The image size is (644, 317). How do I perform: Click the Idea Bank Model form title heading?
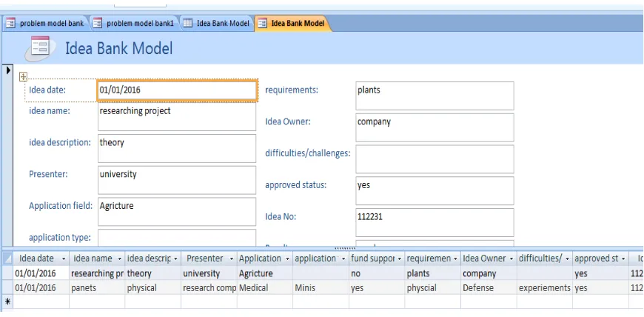point(119,49)
